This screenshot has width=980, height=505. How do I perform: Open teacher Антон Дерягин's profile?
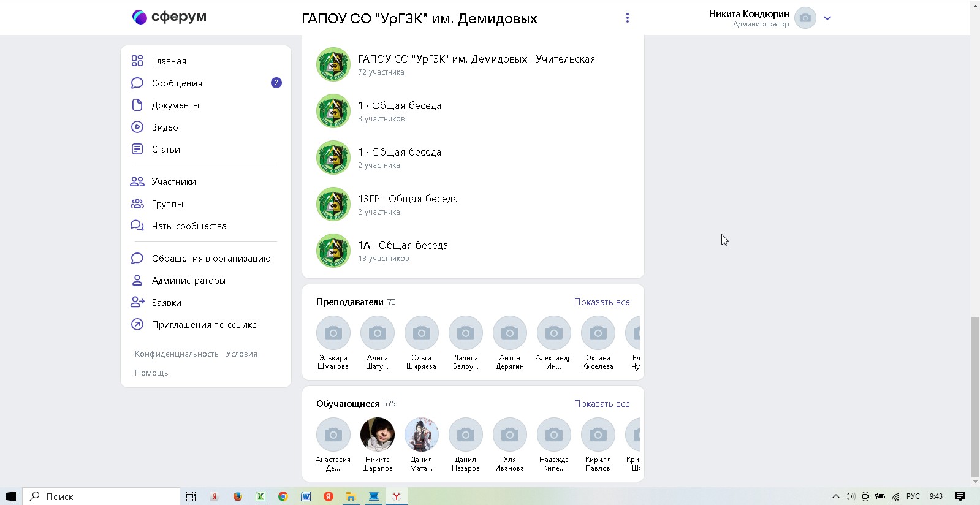coord(510,343)
